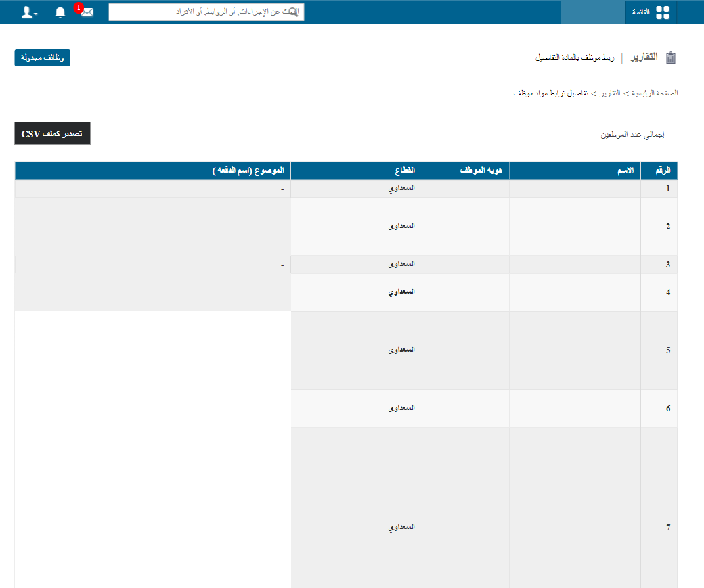Click row number 1 cell

(x=659, y=189)
